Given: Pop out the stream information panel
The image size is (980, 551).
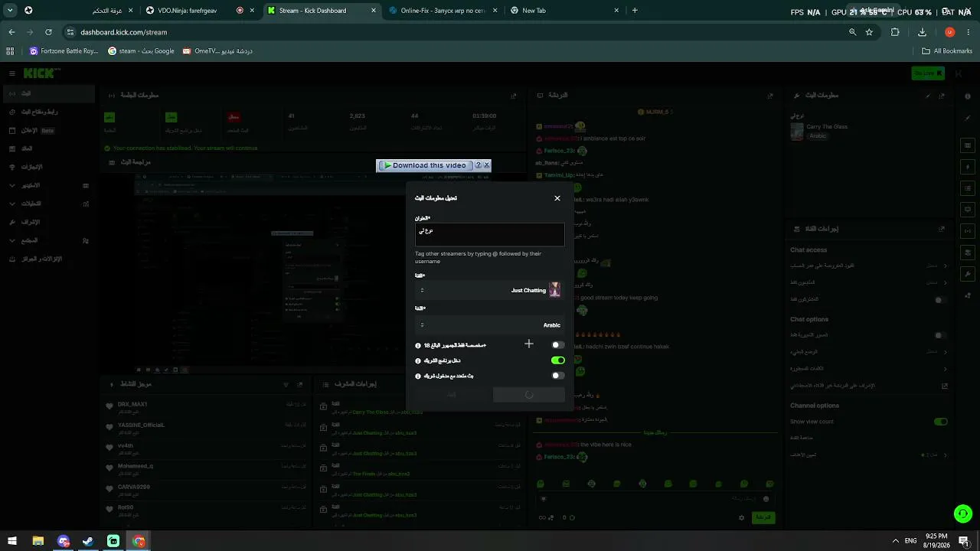Looking at the screenshot, I should click(x=942, y=96).
